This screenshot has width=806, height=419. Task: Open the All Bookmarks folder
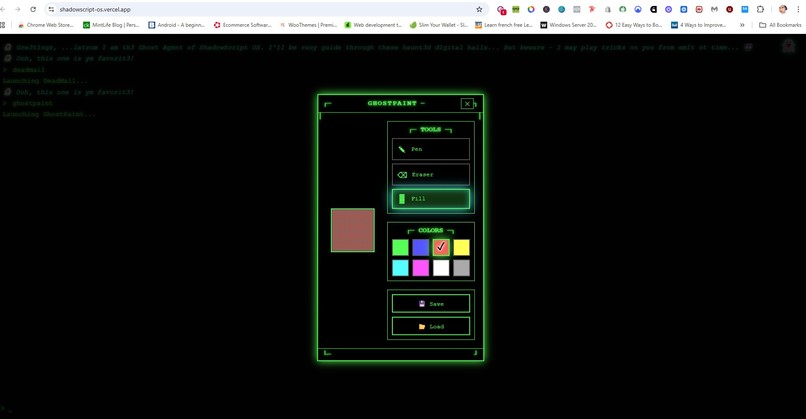[x=780, y=25]
